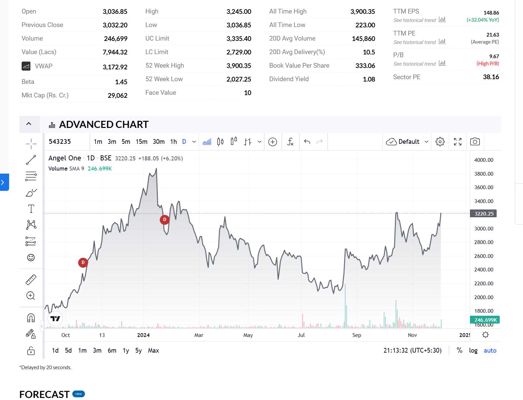Open the Fibonacci and horizontal lines tool
Screen dimensions: 523x400
(31, 176)
